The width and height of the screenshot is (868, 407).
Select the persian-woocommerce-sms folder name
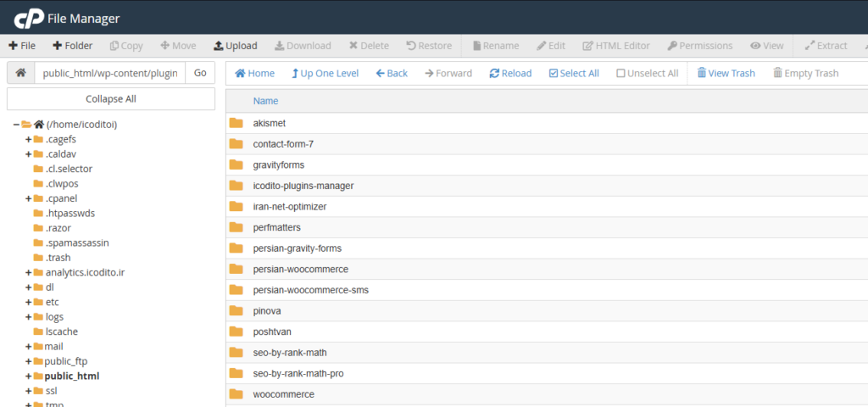pyautogui.click(x=310, y=290)
